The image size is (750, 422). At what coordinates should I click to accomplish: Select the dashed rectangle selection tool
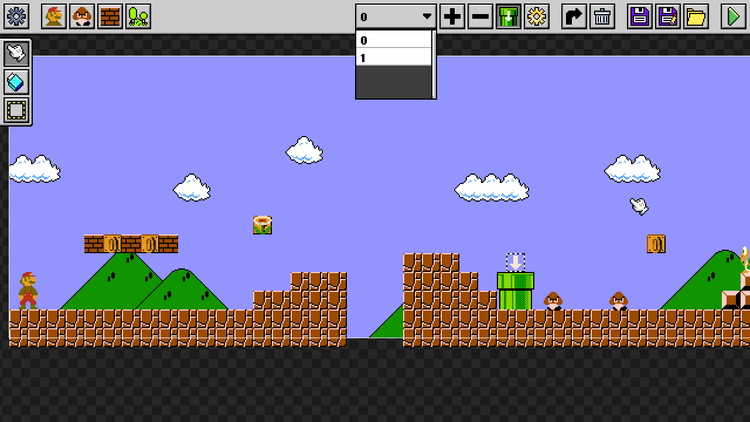click(16, 111)
